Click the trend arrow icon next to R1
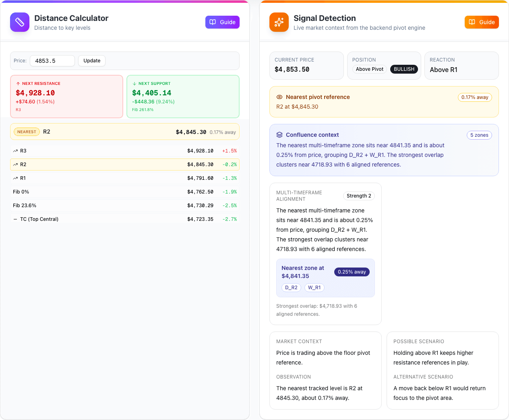Screen dimensions: 509x420 pos(15,178)
